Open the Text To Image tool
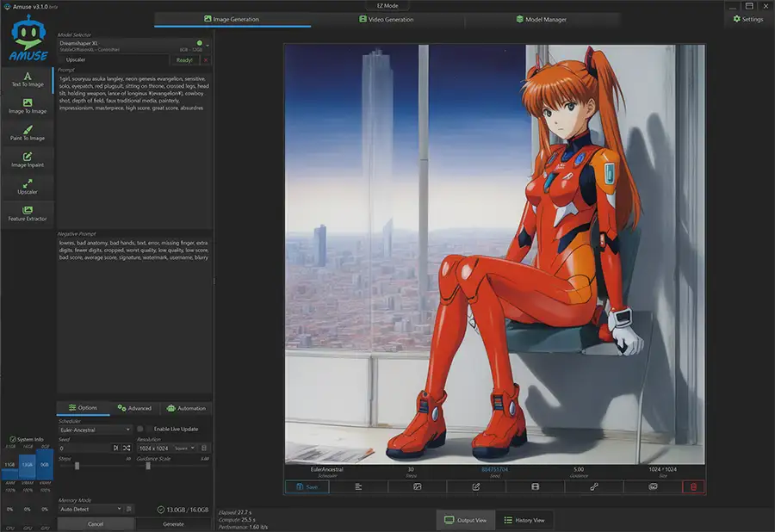 (28, 79)
